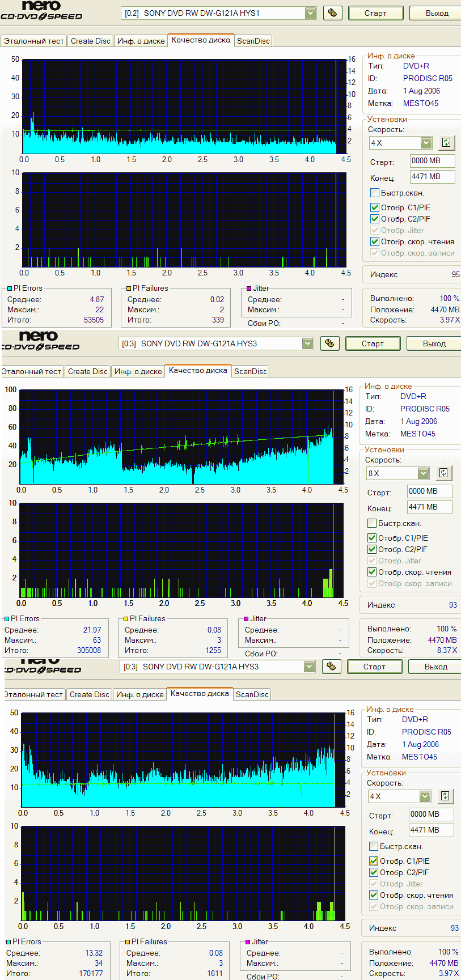This screenshot has height=980, width=461.
Task: Click the refresh icon next to the 8 X speed
Action: [x=443, y=473]
